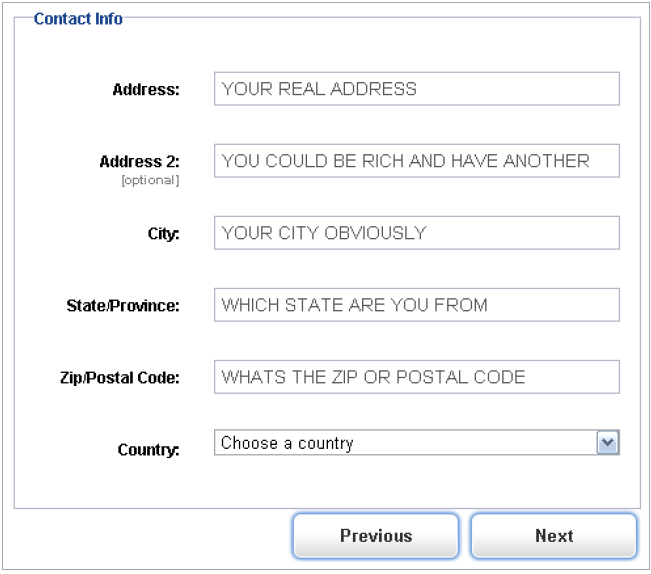Image resolution: width=651 pixels, height=574 pixels.
Task: Select the City text box
Action: click(416, 233)
